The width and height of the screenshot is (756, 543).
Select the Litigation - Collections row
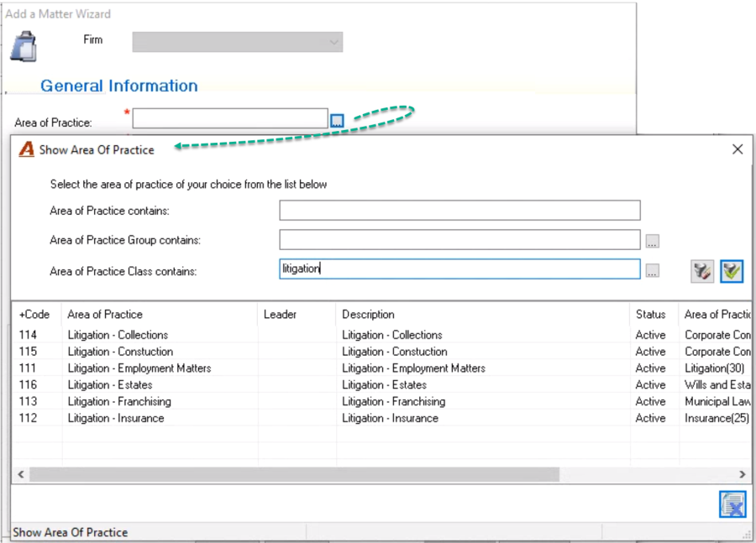click(381, 335)
